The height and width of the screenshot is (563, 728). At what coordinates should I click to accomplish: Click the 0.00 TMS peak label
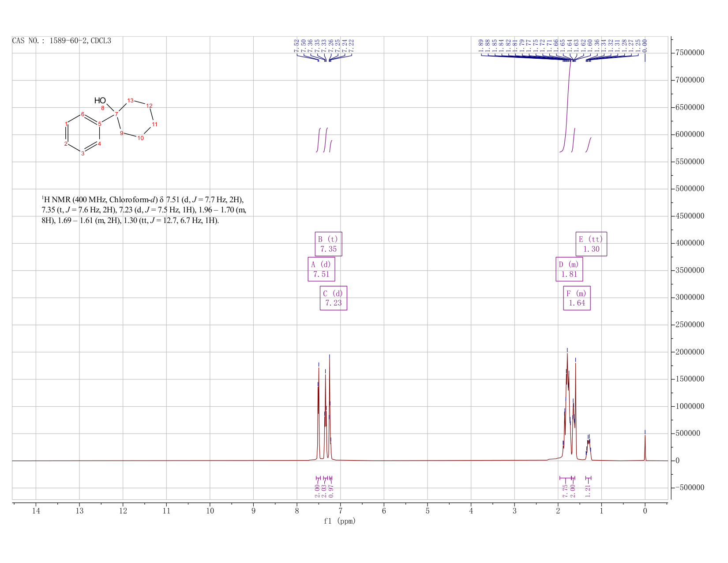(645, 44)
